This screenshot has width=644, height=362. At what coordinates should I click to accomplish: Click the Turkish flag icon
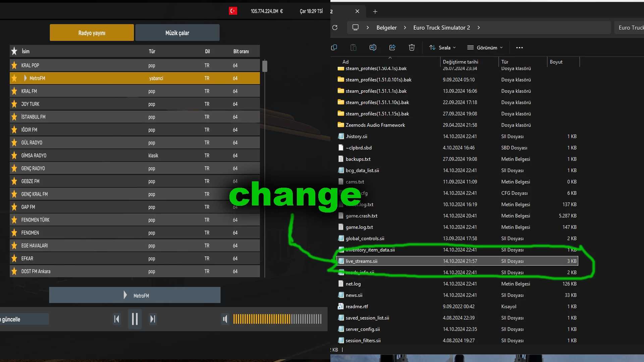pyautogui.click(x=233, y=11)
